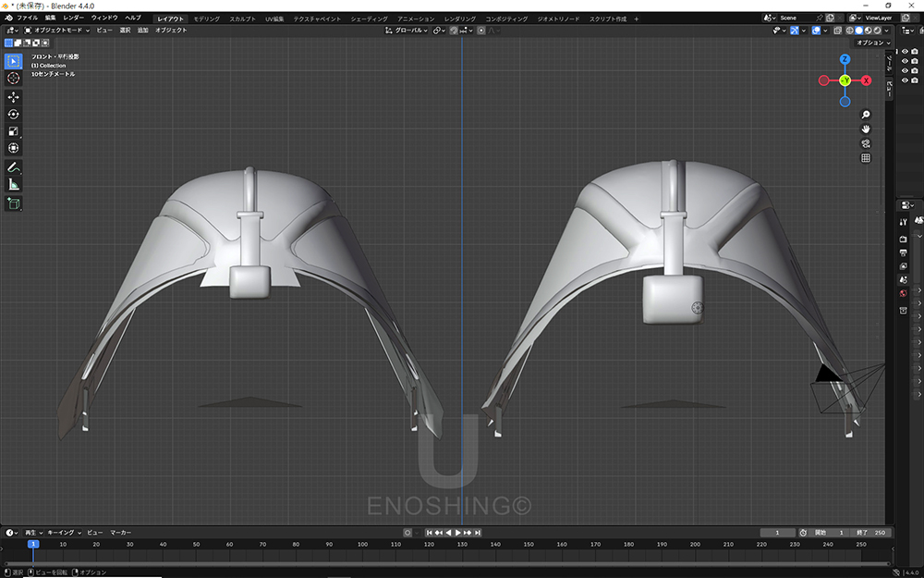Open the Collection properties tab icon
Screen dimensions: 924x578
903,310
